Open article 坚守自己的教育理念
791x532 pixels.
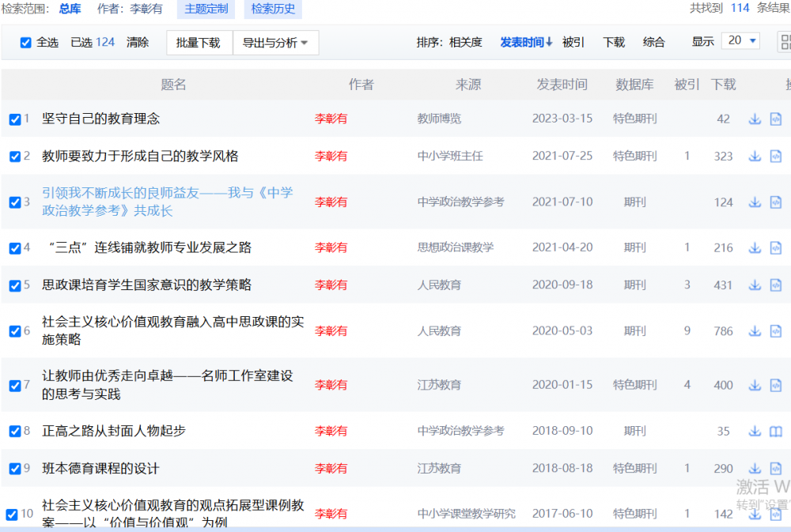tap(101, 119)
